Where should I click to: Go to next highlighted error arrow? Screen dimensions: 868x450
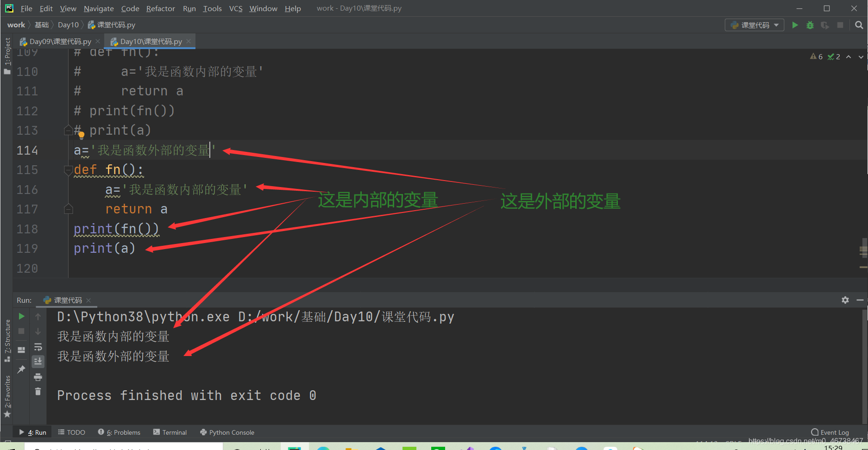[x=861, y=57]
